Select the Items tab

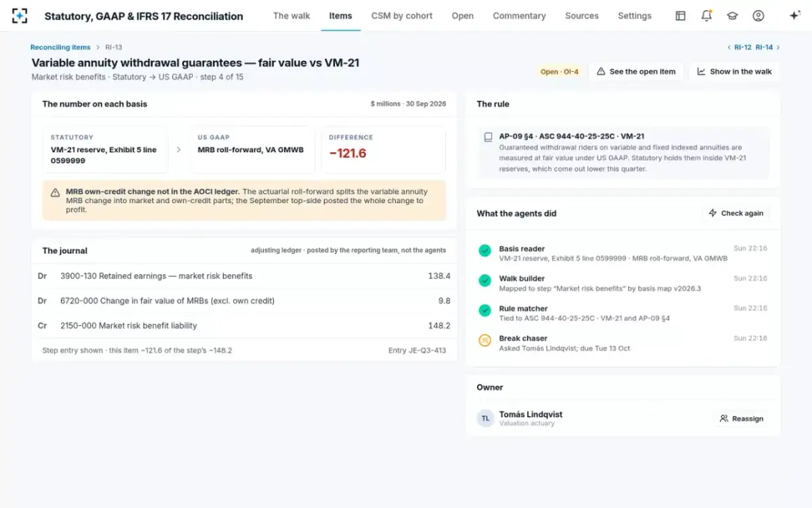tap(340, 16)
